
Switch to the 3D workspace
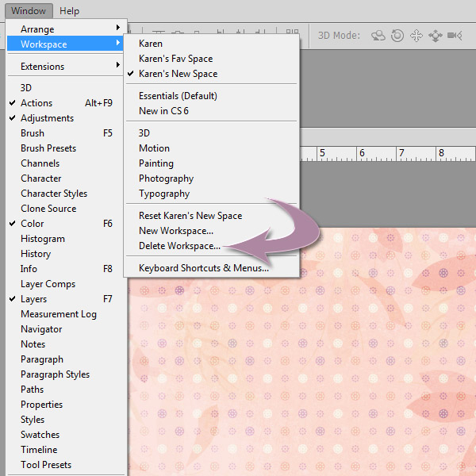click(211, 133)
